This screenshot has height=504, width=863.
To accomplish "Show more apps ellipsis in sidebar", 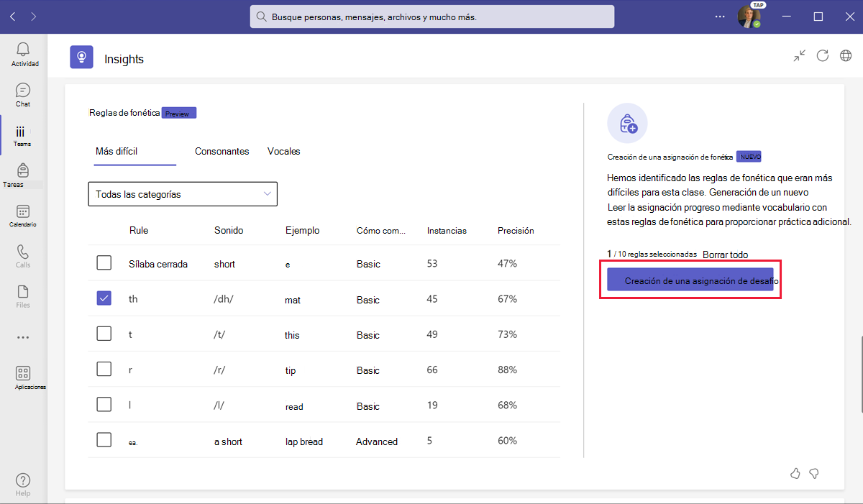I will [23, 336].
